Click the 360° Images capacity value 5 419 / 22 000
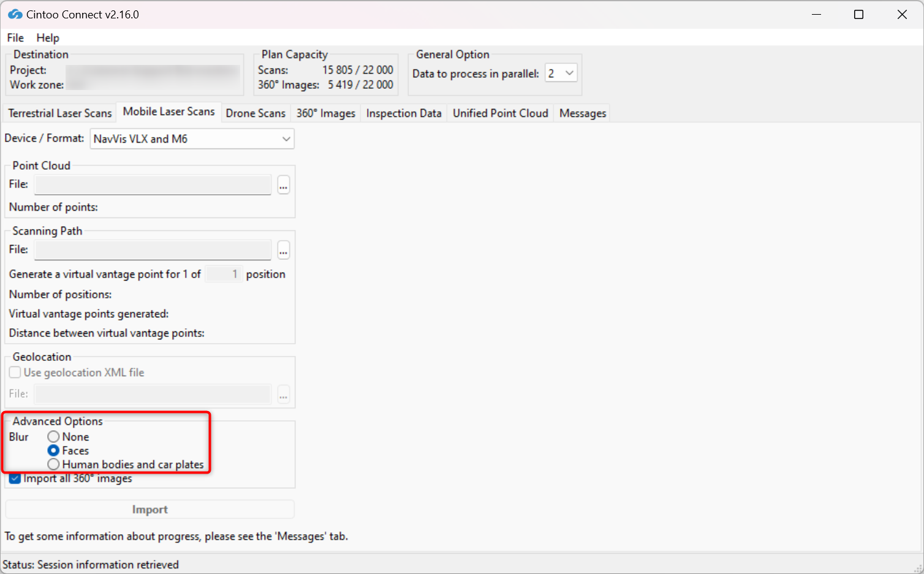The width and height of the screenshot is (924, 574). (360, 85)
